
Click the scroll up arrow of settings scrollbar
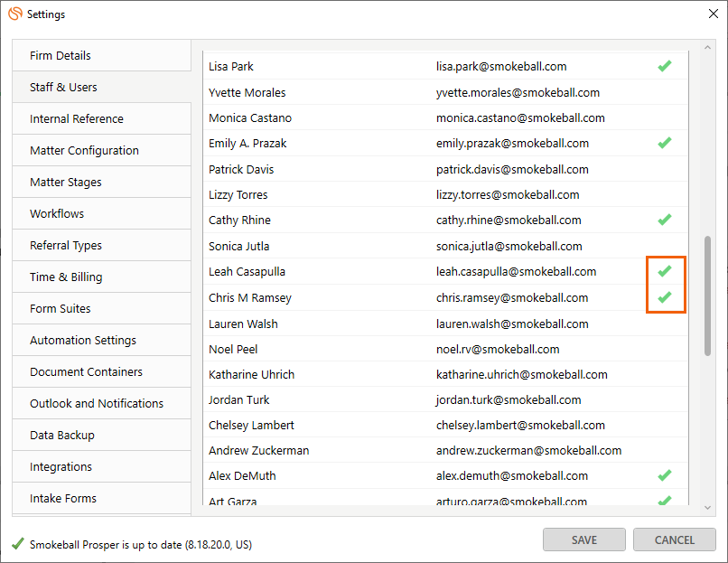point(707,47)
